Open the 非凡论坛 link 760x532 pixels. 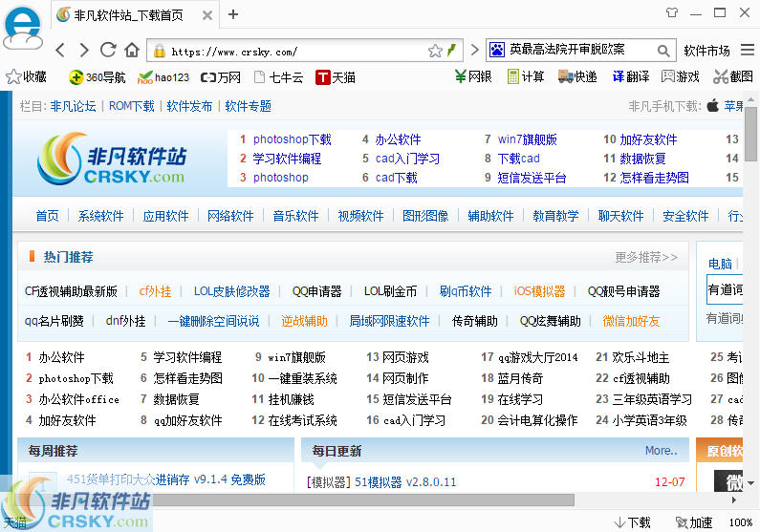[73, 106]
